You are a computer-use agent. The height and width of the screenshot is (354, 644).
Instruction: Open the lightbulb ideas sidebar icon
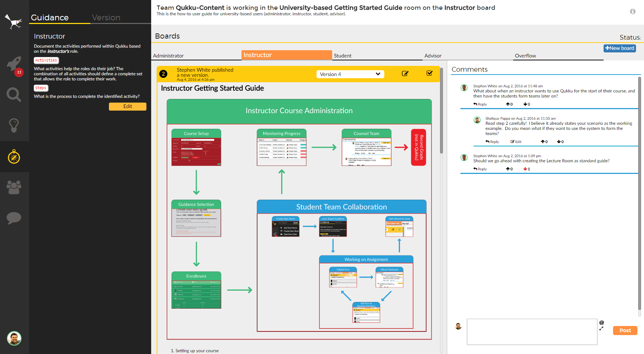tap(14, 125)
